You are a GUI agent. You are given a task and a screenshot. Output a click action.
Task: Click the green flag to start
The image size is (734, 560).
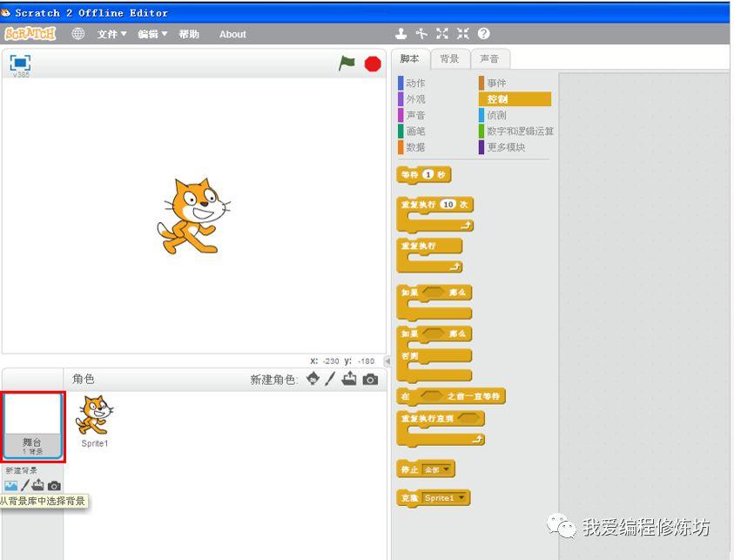347,64
